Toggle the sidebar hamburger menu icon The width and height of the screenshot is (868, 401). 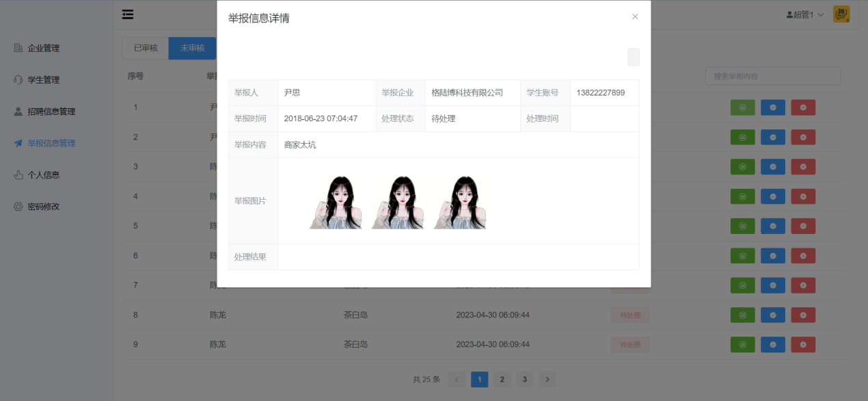[128, 14]
